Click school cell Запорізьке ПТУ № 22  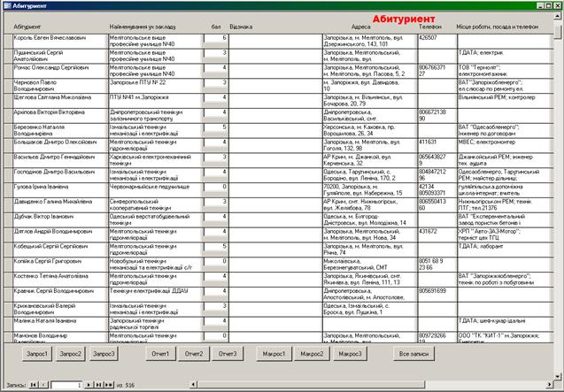click(x=156, y=86)
